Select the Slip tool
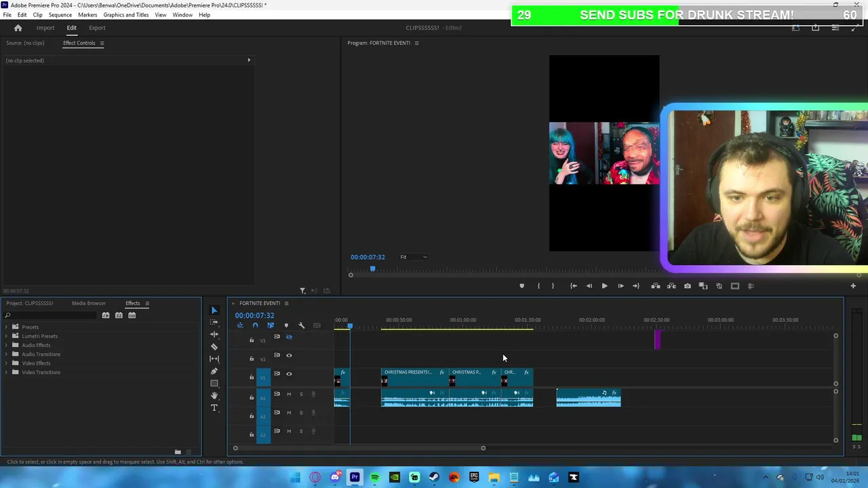This screenshot has height=488, width=868. click(214, 359)
